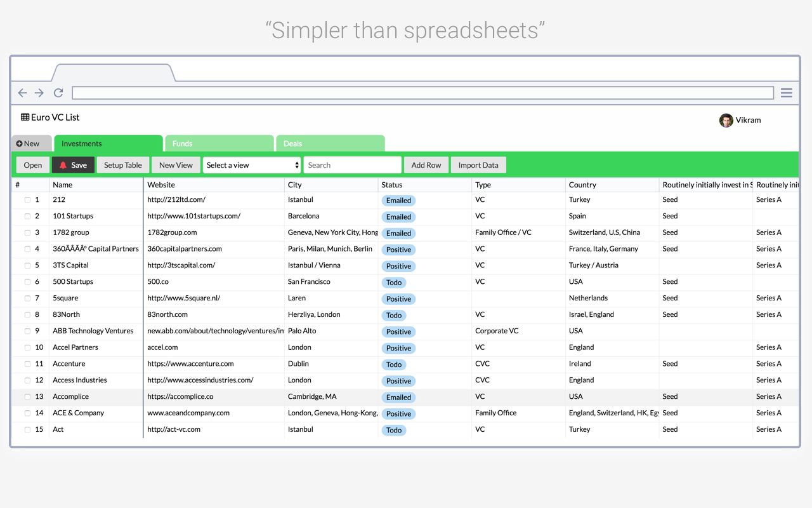Click the New tab to add a table

[x=32, y=144]
